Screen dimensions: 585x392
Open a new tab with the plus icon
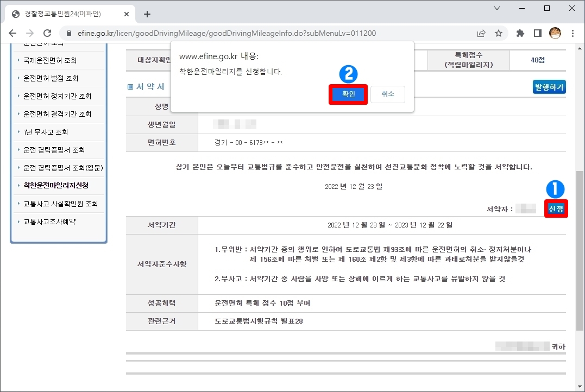(147, 14)
